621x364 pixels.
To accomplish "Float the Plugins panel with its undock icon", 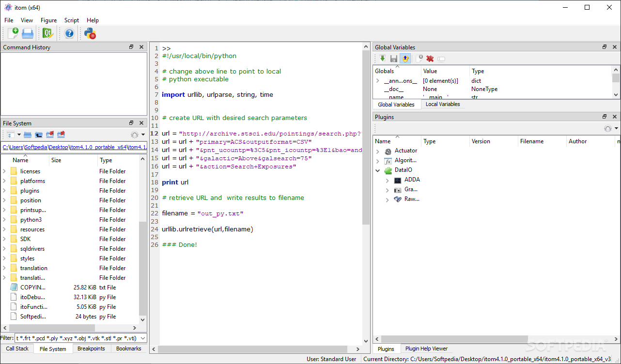I will pyautogui.click(x=605, y=117).
